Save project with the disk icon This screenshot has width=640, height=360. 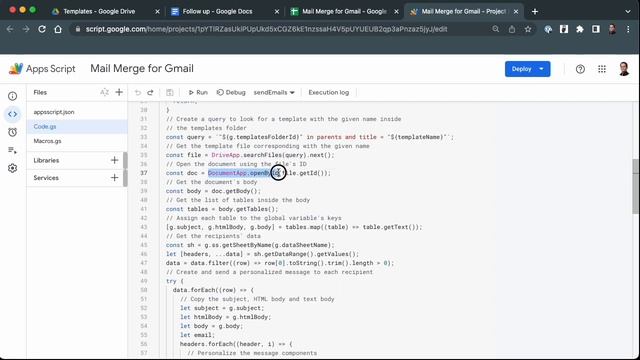click(x=170, y=93)
